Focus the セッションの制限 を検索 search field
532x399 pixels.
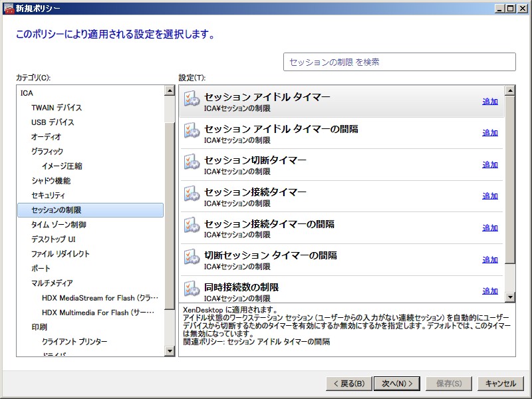click(x=399, y=62)
